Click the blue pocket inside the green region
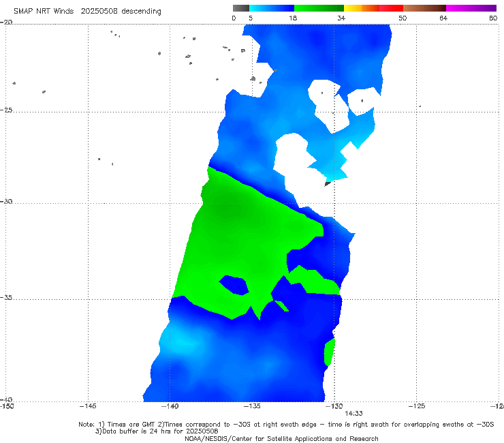 coord(235,285)
